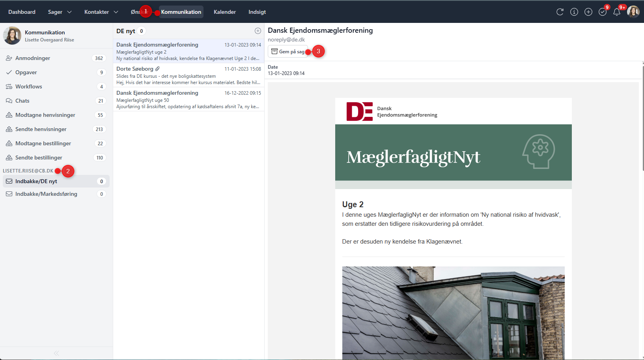The height and width of the screenshot is (360, 644).
Task: Select the Indbakke/DE nyt mailbox
Action: coord(56,181)
